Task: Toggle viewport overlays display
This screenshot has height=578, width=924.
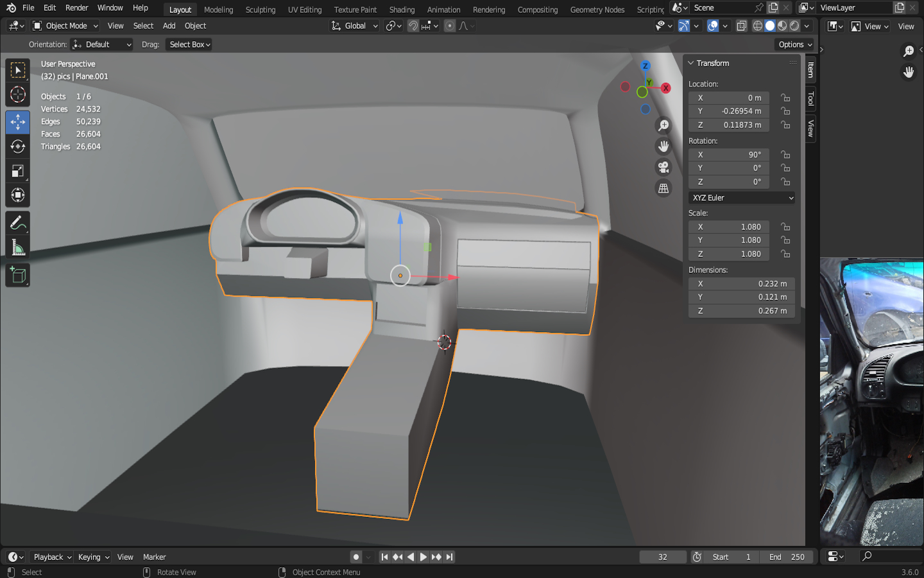Action: click(x=712, y=26)
